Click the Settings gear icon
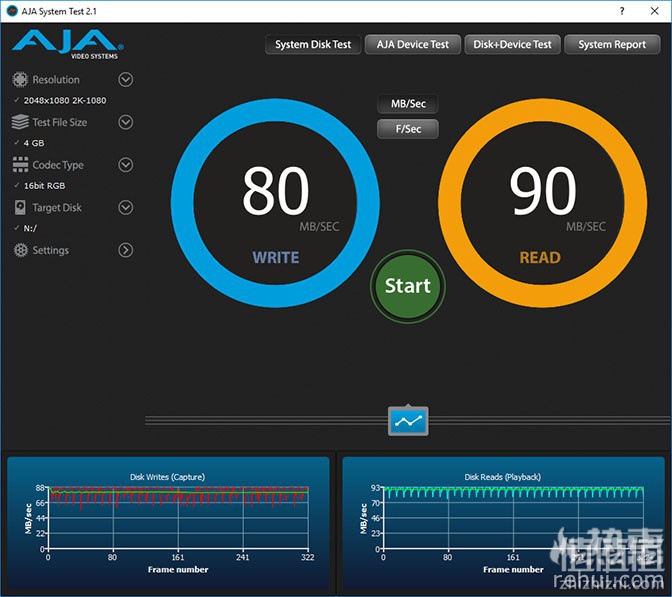This screenshot has width=672, height=597. coord(21,250)
